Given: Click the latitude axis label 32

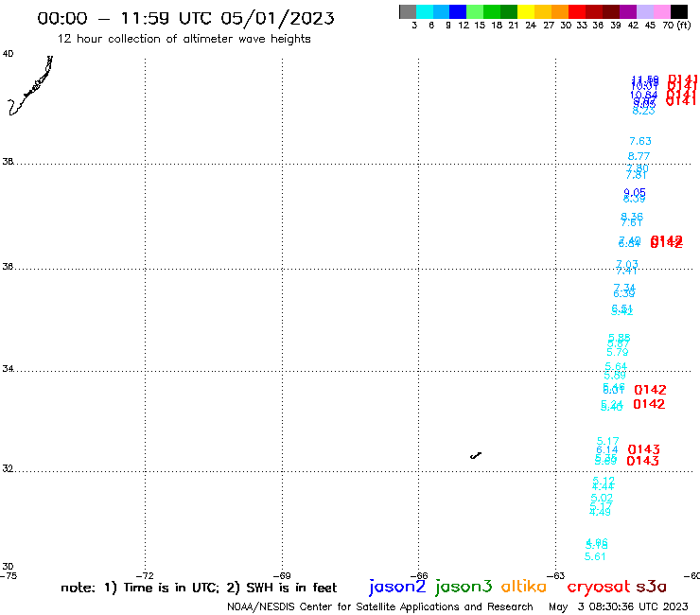Looking at the screenshot, I should pyautogui.click(x=8, y=468).
